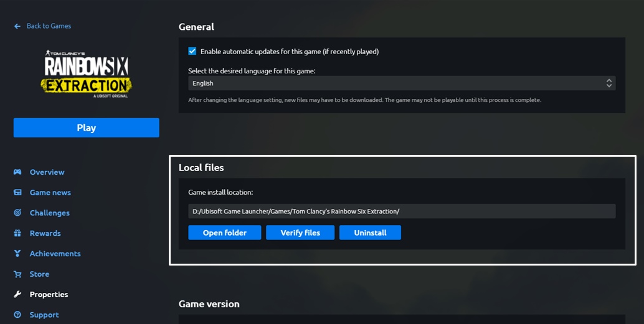The height and width of the screenshot is (324, 644).
Task: Return via Back to Games link
Action: [49, 26]
